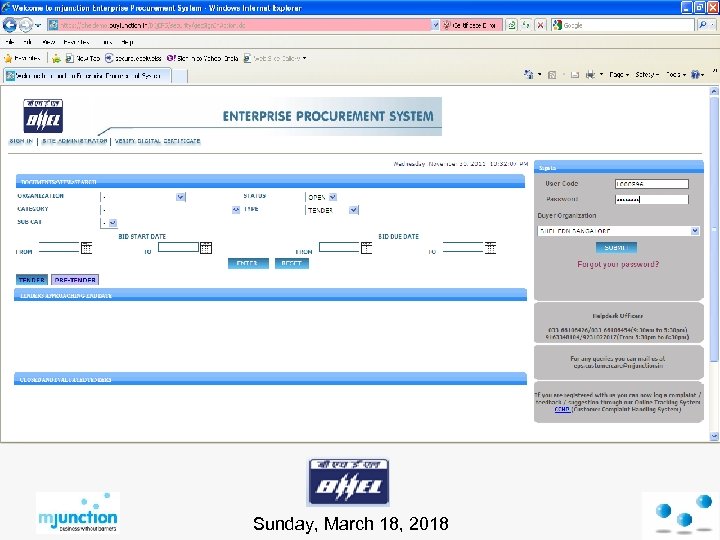Select the open browser page tab
This screenshot has height=540, width=720.
[x=87, y=75]
